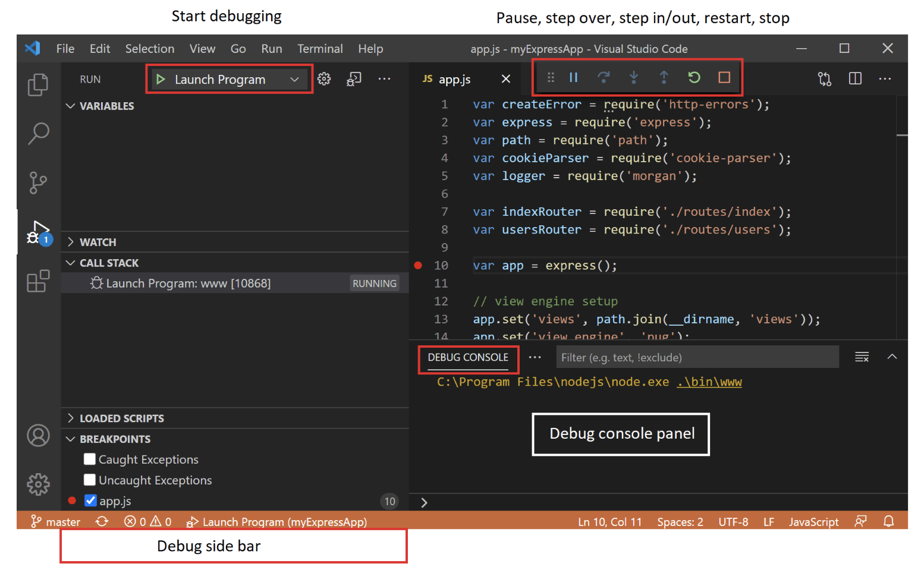Click UTF-8 encoding in status bar
The image size is (924, 573).
(x=733, y=521)
